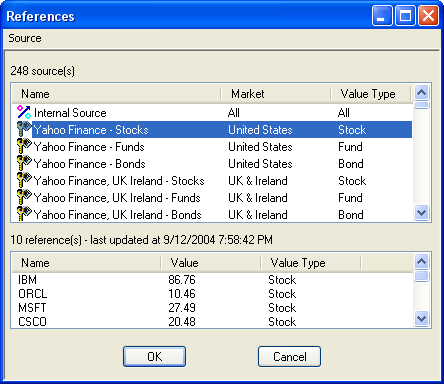Sort references by Name column header
The height and width of the screenshot is (384, 444).
86,263
